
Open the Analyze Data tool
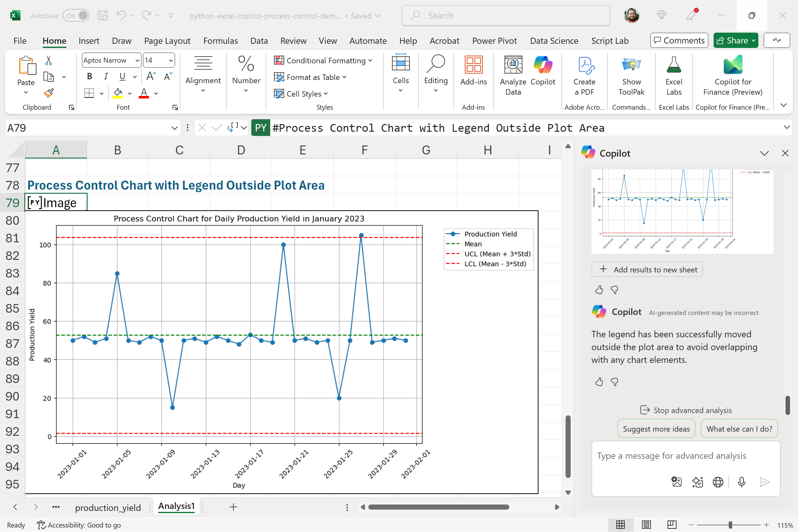click(513, 75)
